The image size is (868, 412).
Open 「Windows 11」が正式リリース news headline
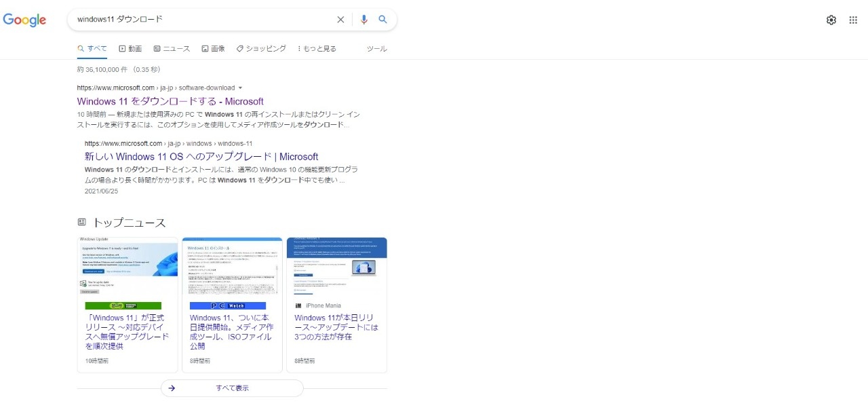tap(127, 332)
